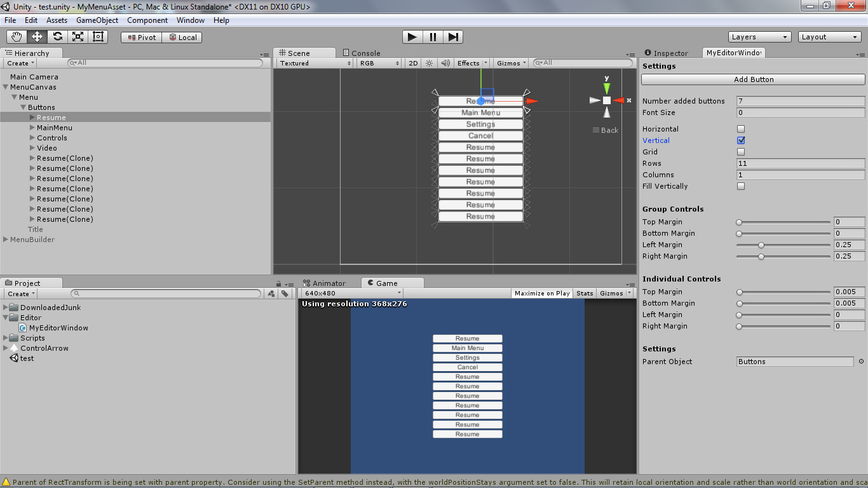
Task: Select the Move tool
Action: click(x=37, y=36)
